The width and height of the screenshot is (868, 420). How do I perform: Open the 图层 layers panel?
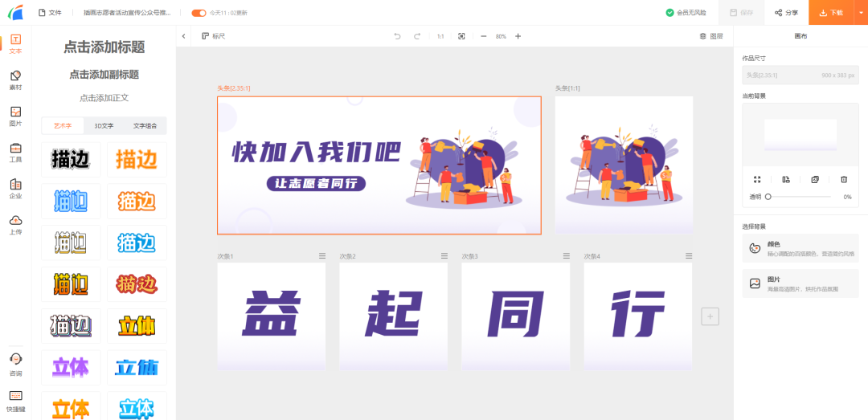[711, 36]
